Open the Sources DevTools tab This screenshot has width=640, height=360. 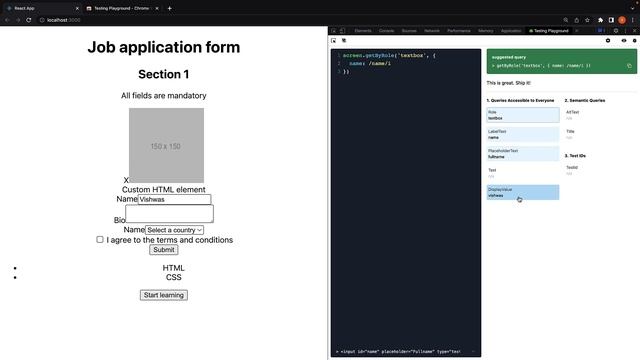tap(409, 31)
